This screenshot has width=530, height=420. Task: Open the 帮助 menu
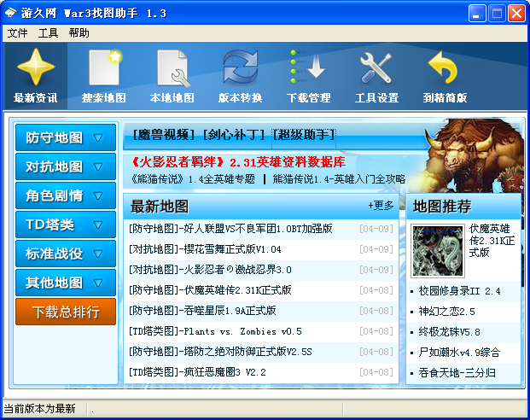(x=79, y=33)
